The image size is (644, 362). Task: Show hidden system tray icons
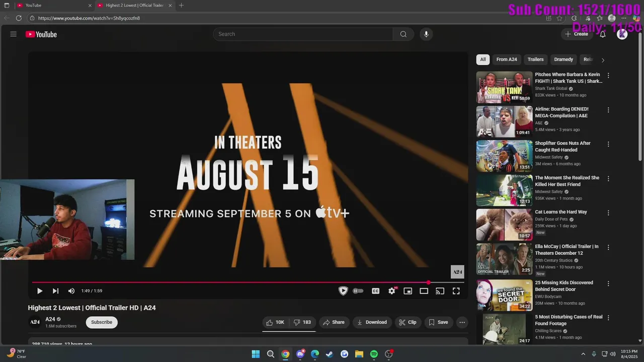click(583, 354)
